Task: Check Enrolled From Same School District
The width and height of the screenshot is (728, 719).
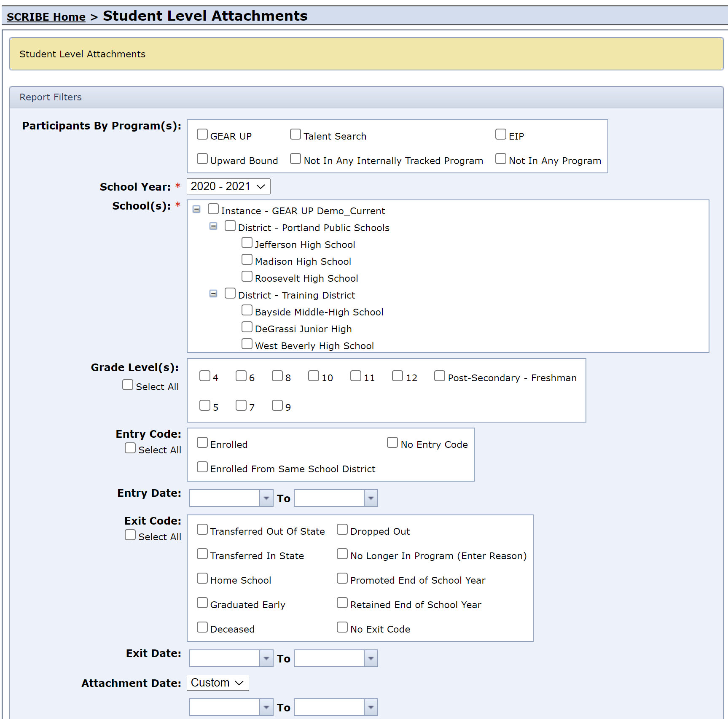Action: click(202, 467)
